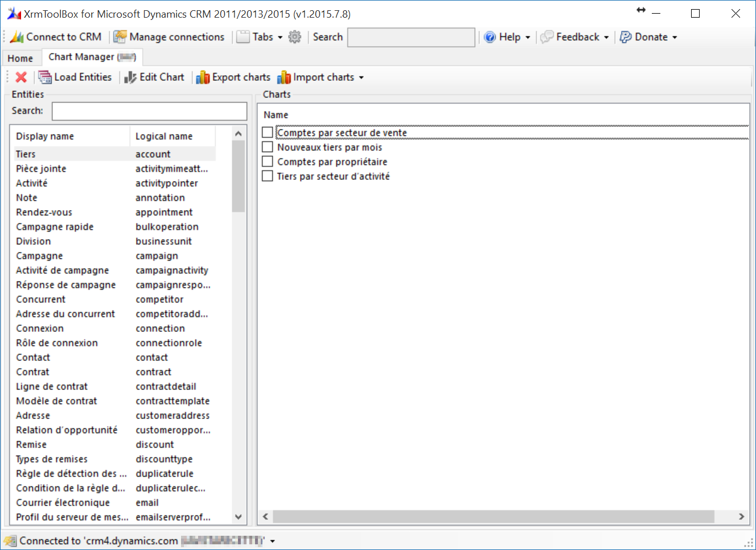Expand the Feedback dropdown arrow
The width and height of the screenshot is (756, 550).
pos(606,38)
